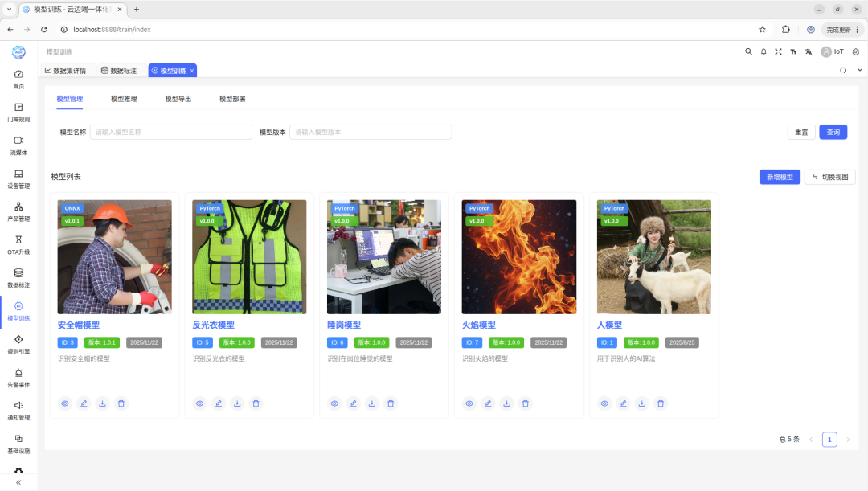
Task: Open the IoT user menu
Action: tap(833, 51)
